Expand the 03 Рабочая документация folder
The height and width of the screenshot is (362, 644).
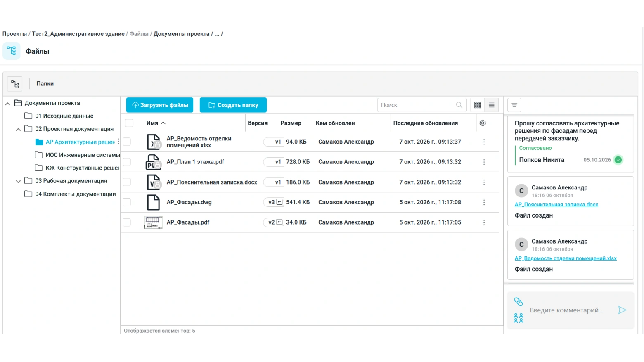coord(18,181)
